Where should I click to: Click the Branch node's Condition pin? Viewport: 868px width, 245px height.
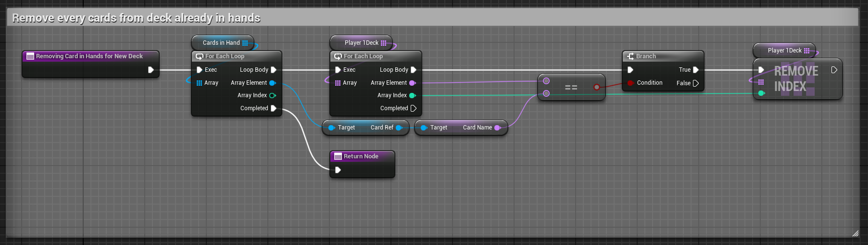pos(630,83)
